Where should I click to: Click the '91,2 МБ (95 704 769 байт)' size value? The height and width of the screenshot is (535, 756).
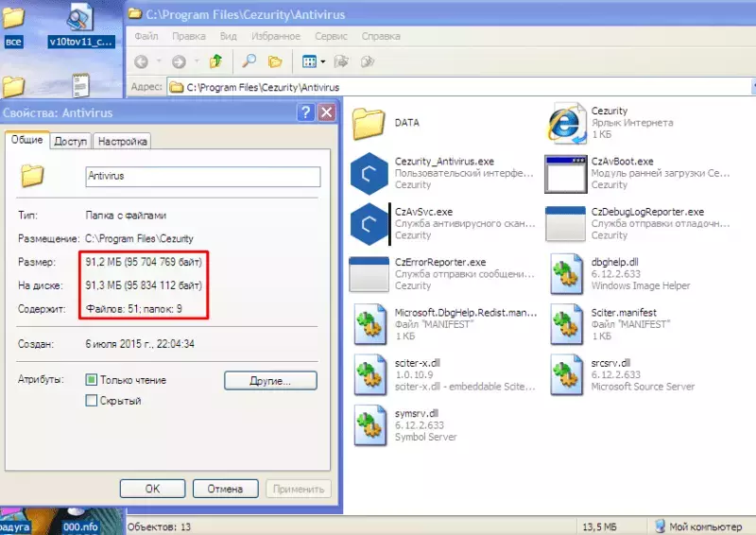tap(144, 262)
